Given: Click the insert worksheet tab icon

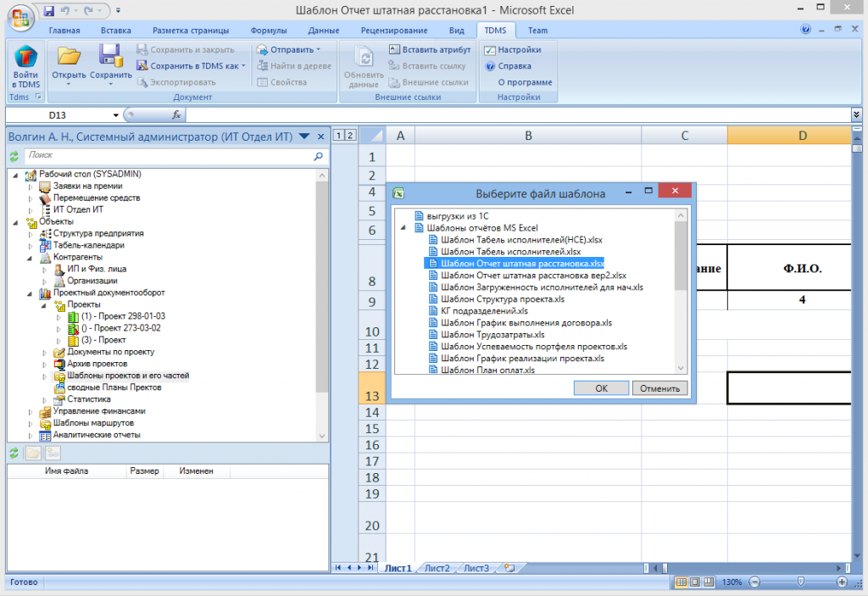Looking at the screenshot, I should pos(509,568).
